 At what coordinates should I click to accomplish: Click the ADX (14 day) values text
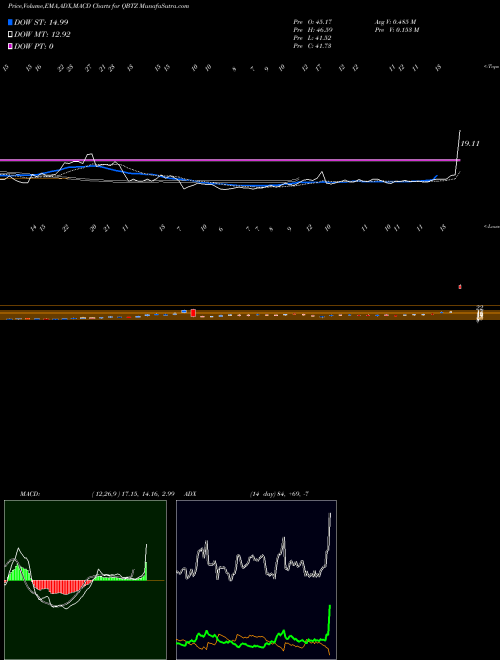tap(279, 493)
